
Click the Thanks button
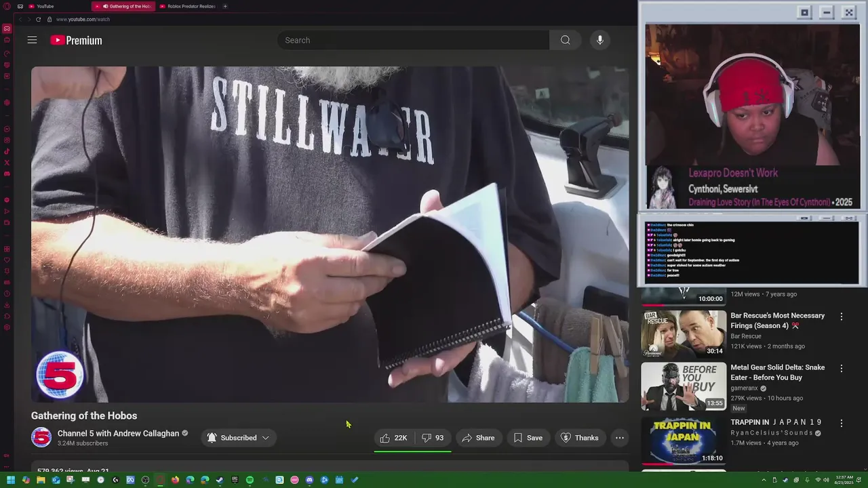point(579,438)
